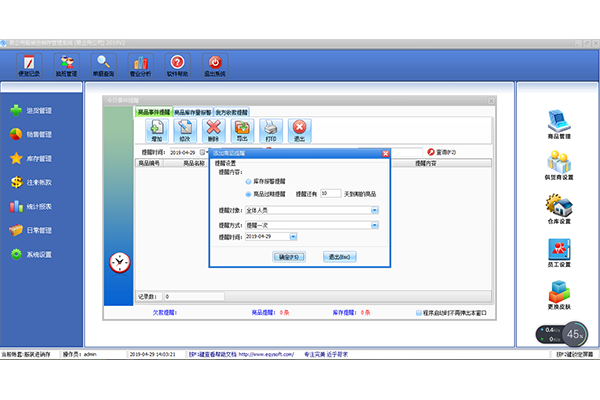
Task: Open the 便签记录 notepad toolbar icon
Action: [29, 66]
